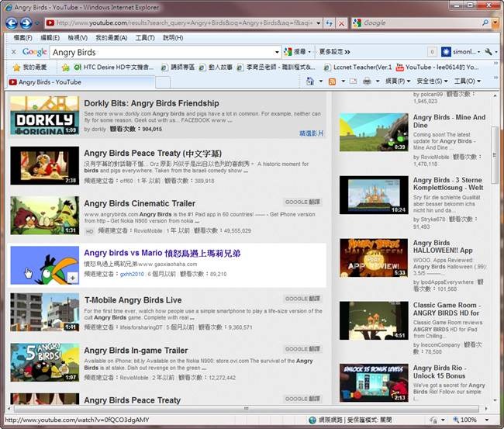Open the search provider dropdown arrow
The image size is (504, 429).
495,22
